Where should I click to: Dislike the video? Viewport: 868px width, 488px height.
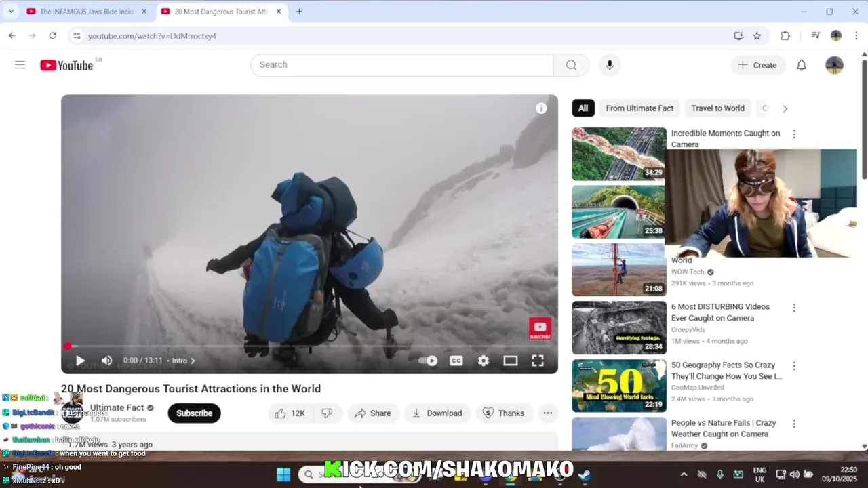(327, 413)
